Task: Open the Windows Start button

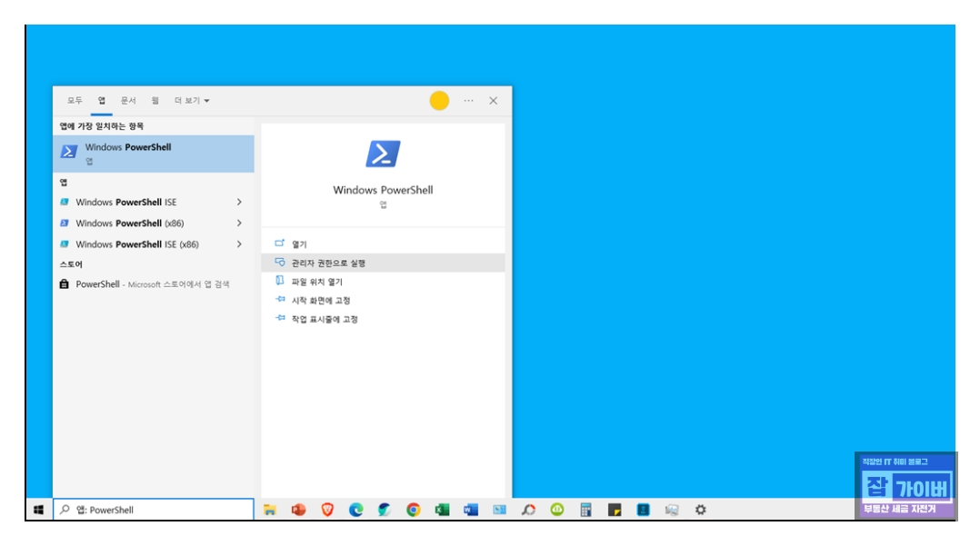Action: point(39,510)
